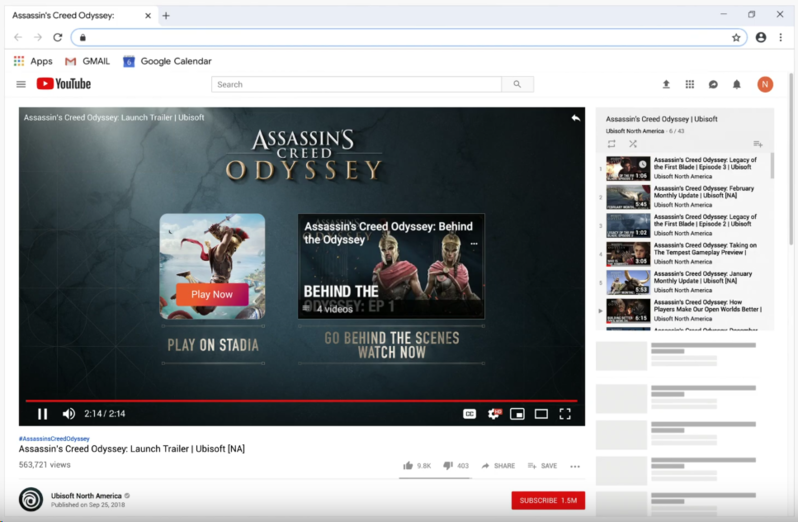Click the Play Now button on Stadia card
This screenshot has height=522, width=798.
pyautogui.click(x=212, y=294)
